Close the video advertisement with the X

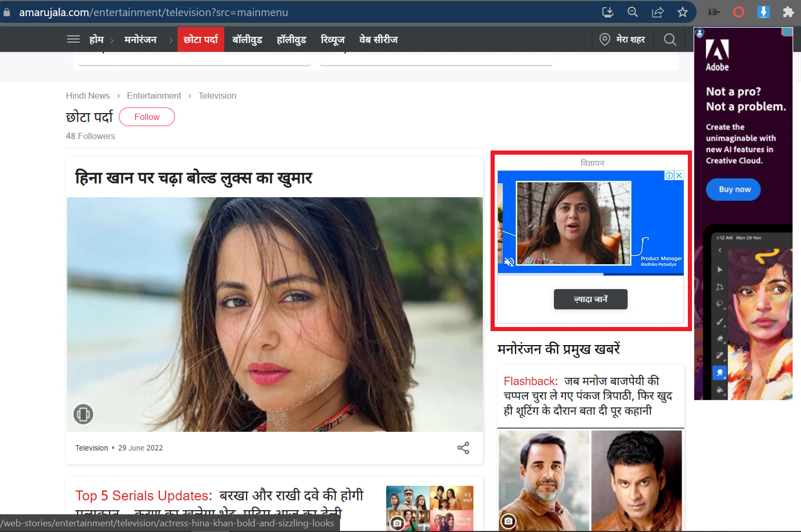coord(679,175)
